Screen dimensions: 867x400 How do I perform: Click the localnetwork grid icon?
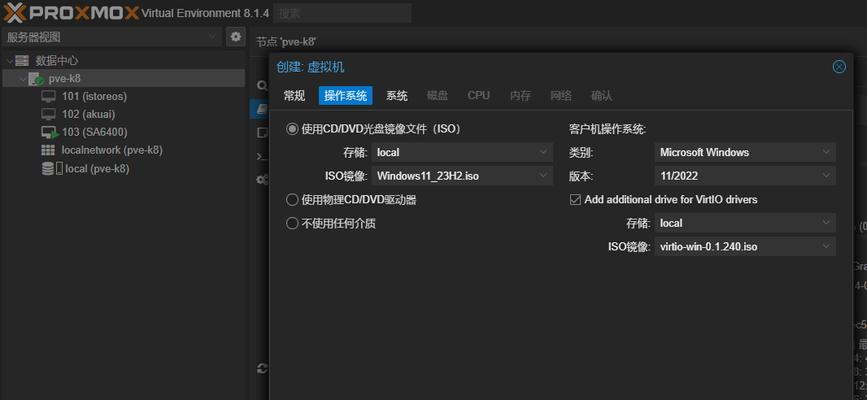49,150
